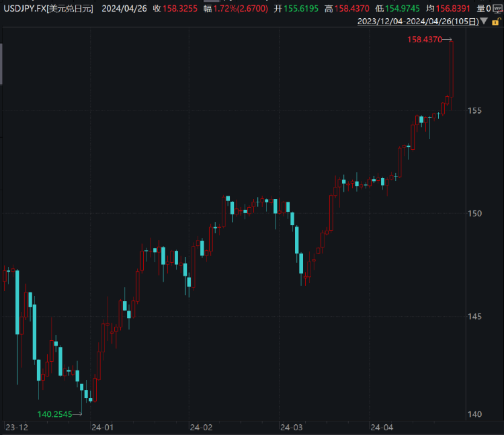504x435 pixels.
Task: Click the WP monitor icon in header
Action: [x=498, y=9]
